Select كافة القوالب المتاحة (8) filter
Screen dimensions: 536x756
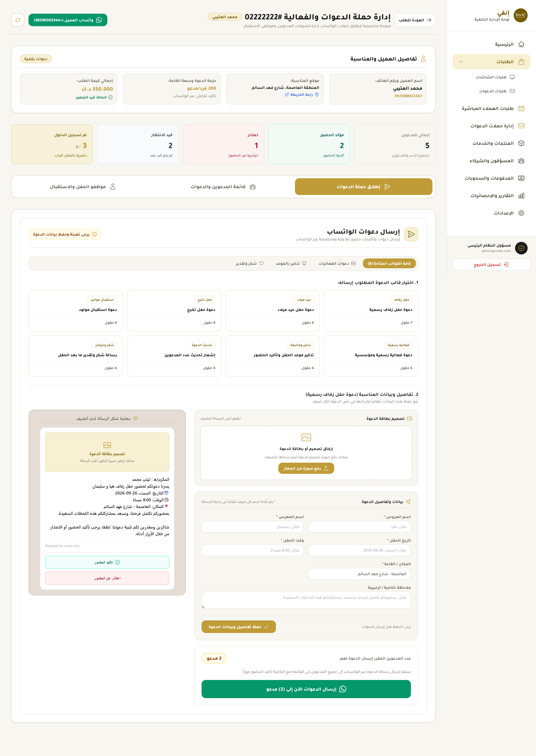[x=389, y=263]
